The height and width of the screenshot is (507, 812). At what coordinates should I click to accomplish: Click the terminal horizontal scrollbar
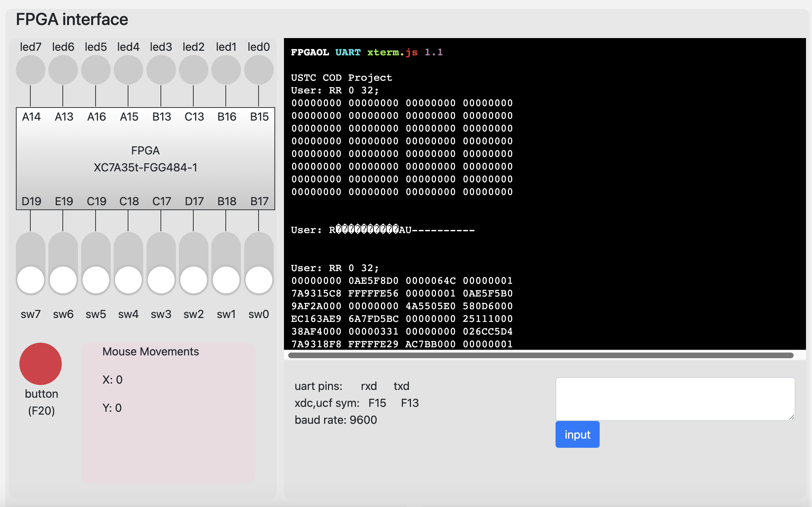click(x=540, y=355)
